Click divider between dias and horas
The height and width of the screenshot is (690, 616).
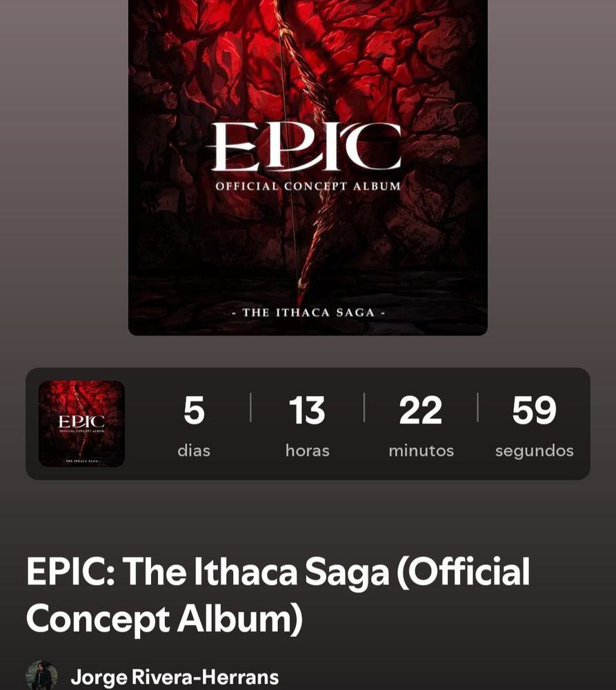pyautogui.click(x=251, y=408)
